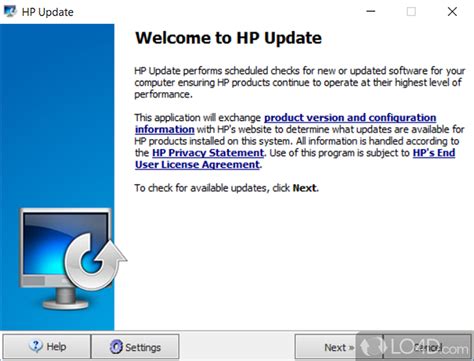
Task: Close the HP Update window
Action: pyautogui.click(x=452, y=12)
